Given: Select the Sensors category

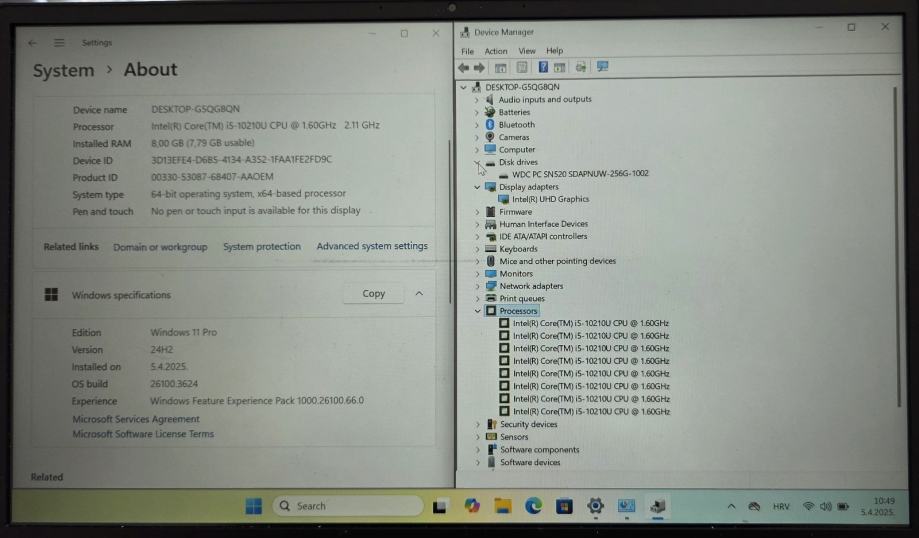Looking at the screenshot, I should (x=514, y=437).
